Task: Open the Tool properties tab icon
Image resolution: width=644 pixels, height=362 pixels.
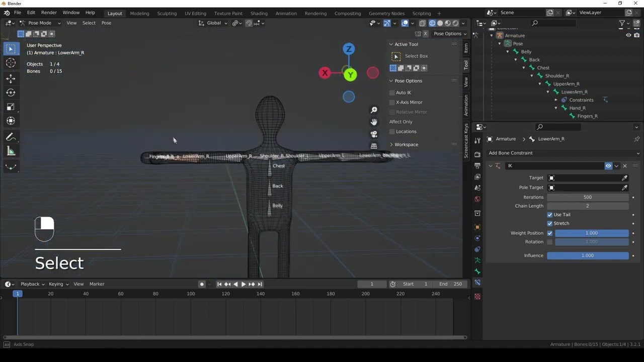Action: pos(477,140)
